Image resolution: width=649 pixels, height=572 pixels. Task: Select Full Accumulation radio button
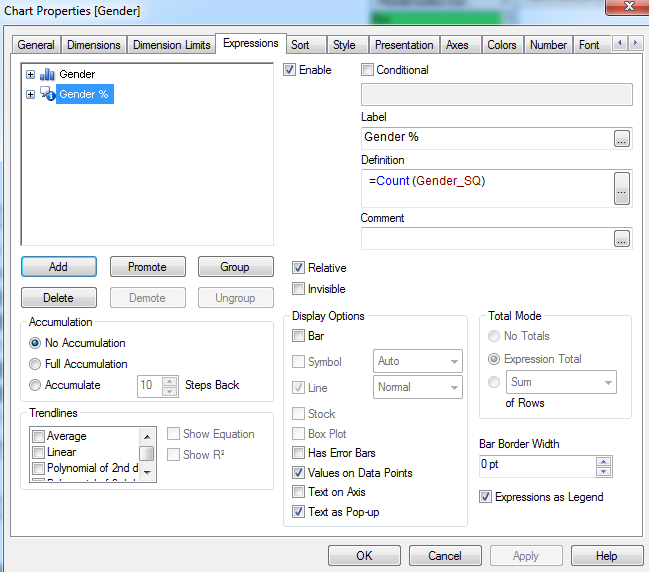35,364
